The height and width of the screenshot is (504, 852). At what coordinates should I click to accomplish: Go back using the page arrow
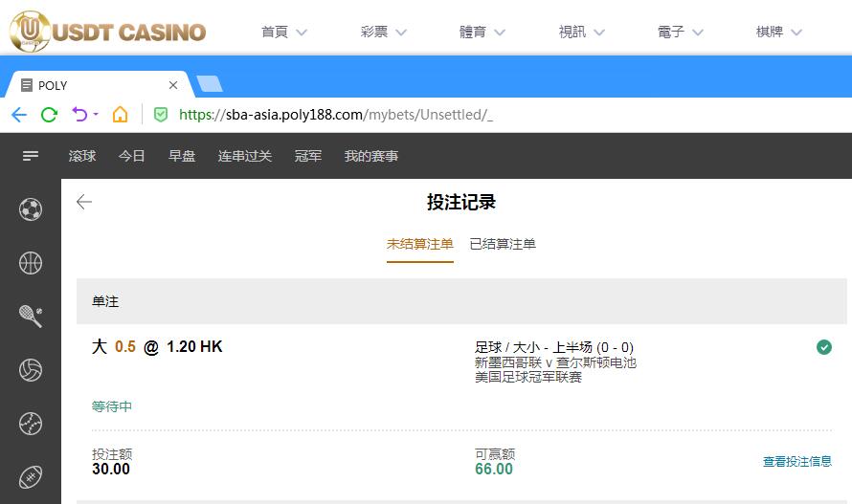[84, 202]
